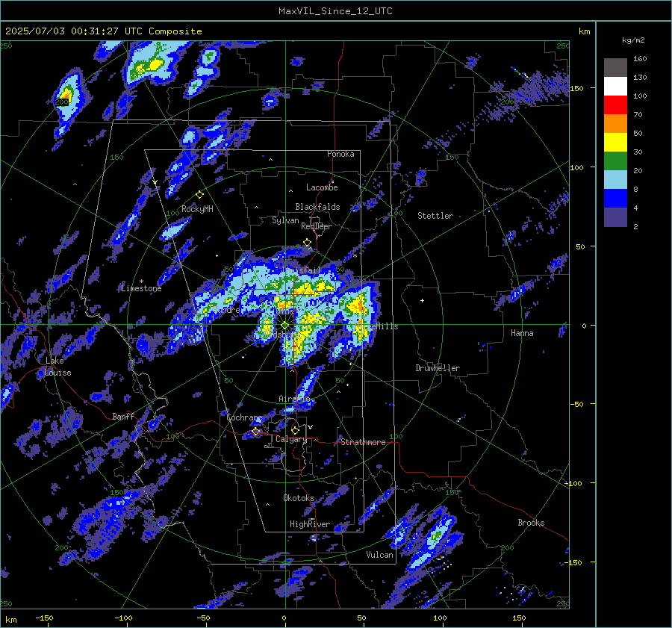The image size is (672, 628).
Task: Click the yellow diamond marker below Cochrane
Action: tap(256, 432)
